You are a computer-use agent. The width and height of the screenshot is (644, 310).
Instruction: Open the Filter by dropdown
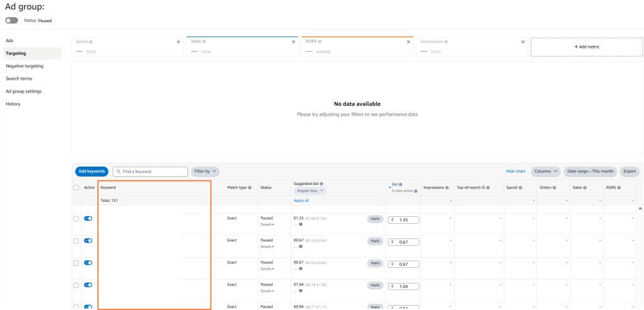pyautogui.click(x=206, y=171)
